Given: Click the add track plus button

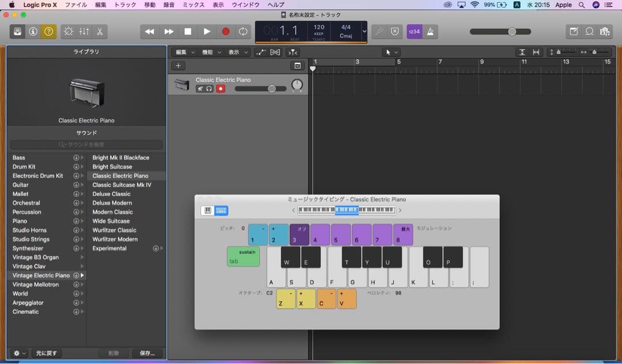Looking at the screenshot, I should [179, 66].
